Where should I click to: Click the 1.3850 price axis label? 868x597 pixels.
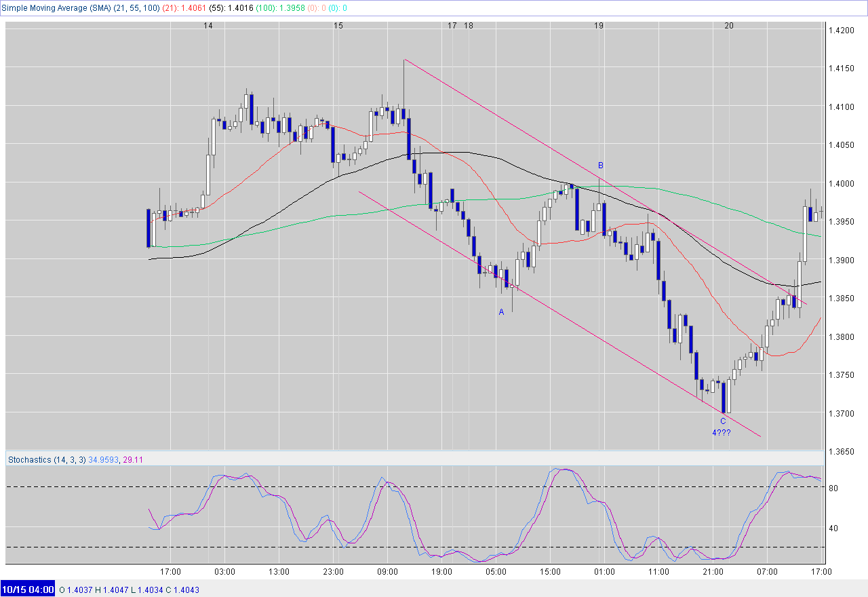click(x=840, y=298)
